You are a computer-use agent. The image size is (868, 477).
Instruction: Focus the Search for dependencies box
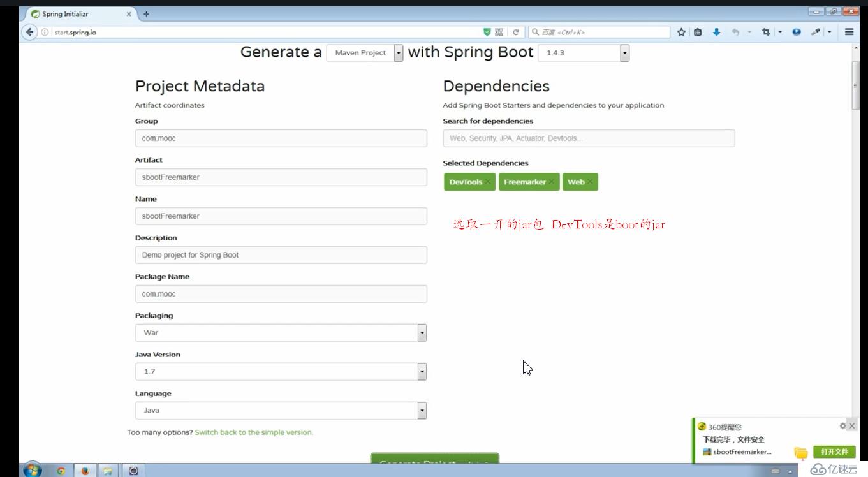(x=589, y=138)
